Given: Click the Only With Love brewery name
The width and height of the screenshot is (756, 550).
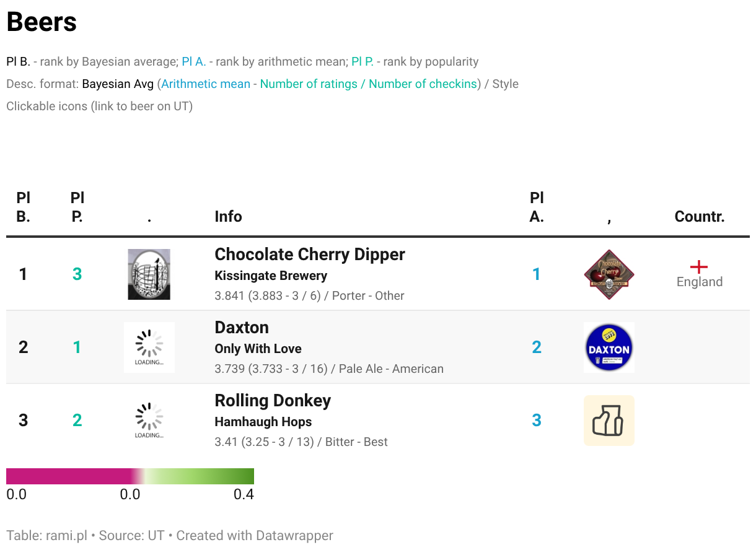Looking at the screenshot, I should click(x=258, y=349).
